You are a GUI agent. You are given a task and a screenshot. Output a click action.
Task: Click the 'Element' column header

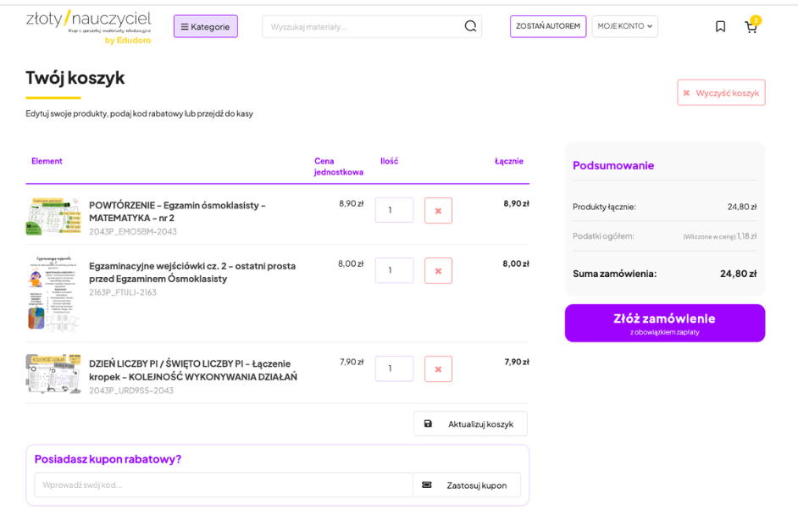click(x=47, y=161)
